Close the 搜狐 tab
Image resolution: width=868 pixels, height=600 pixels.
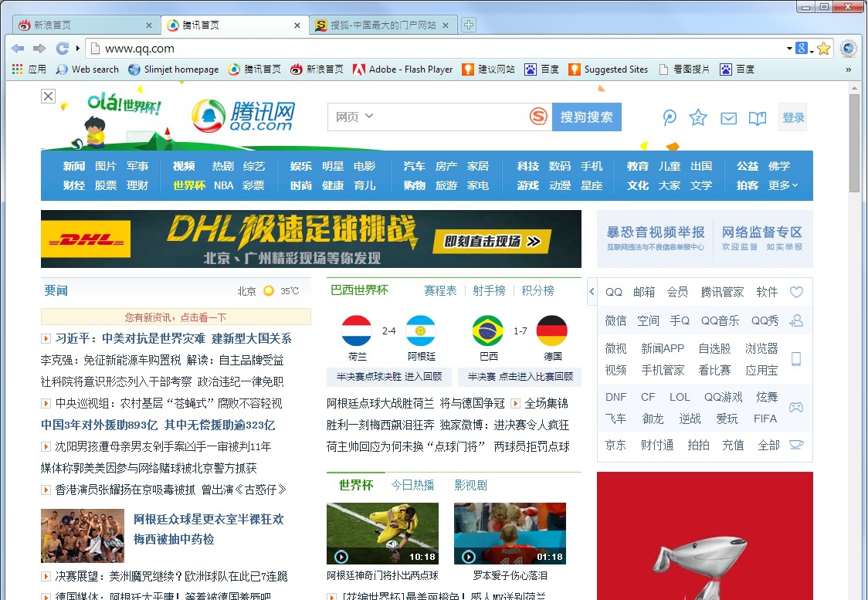pyautogui.click(x=446, y=25)
